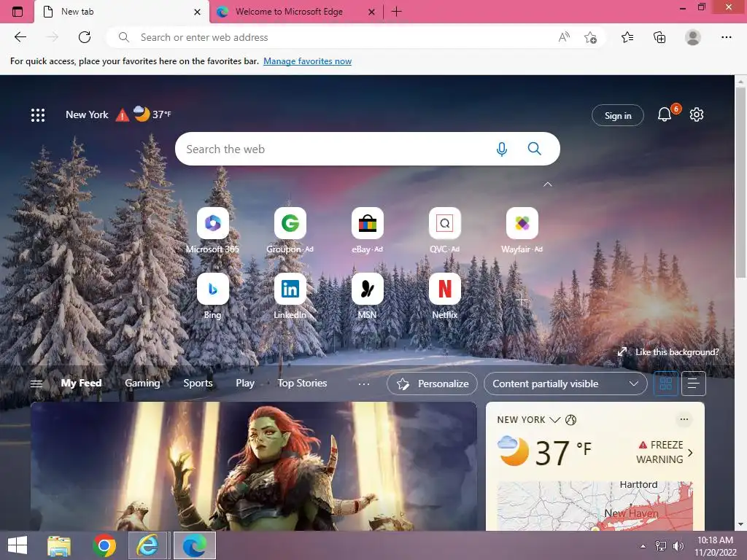Open the vertical tabs actions menu icon

point(18,12)
